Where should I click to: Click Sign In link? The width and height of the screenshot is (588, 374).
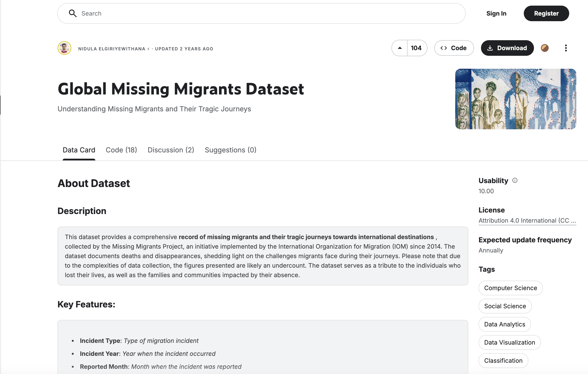pyautogui.click(x=496, y=13)
